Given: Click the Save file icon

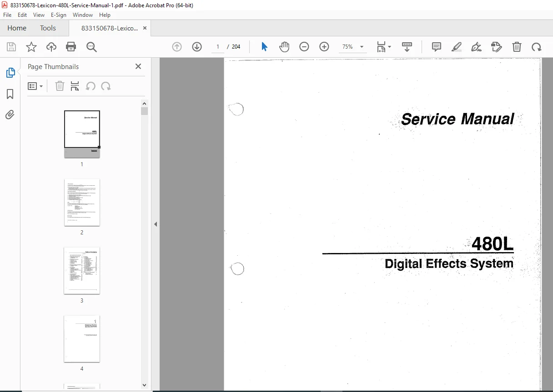Looking at the screenshot, I should [x=11, y=47].
